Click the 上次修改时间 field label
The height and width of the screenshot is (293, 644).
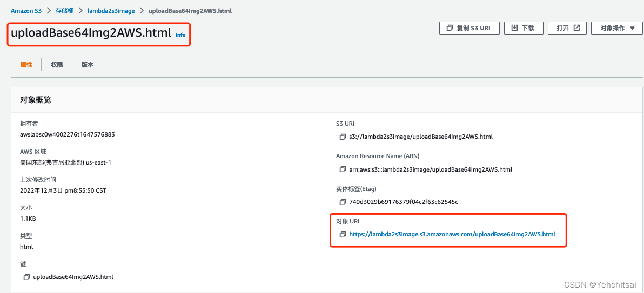coord(38,180)
